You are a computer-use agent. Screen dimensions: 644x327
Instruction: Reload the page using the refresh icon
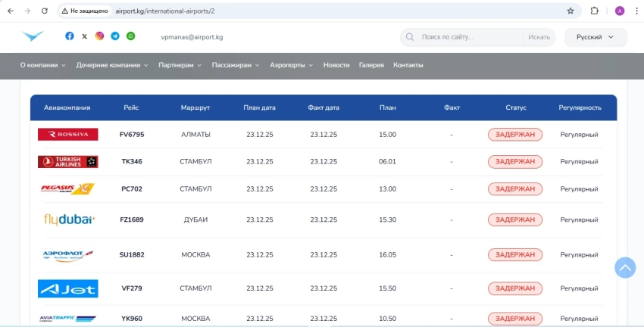(x=45, y=11)
